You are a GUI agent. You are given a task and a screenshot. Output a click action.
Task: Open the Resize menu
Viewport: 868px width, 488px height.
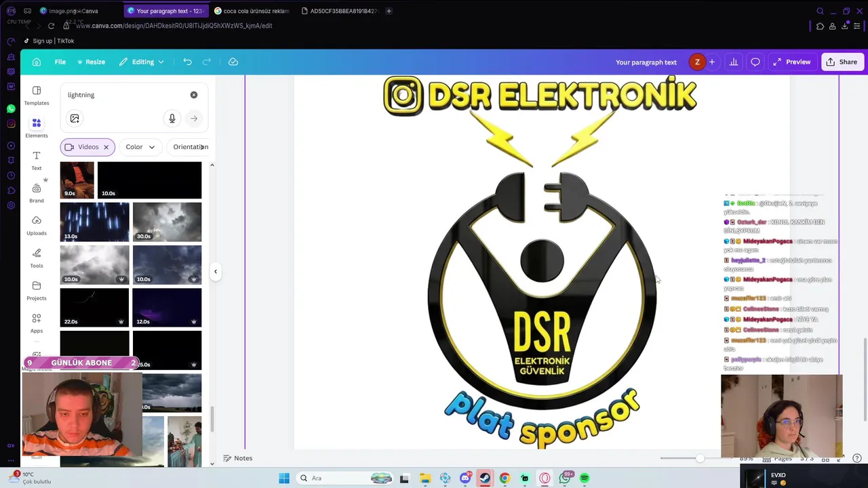pyautogui.click(x=91, y=62)
